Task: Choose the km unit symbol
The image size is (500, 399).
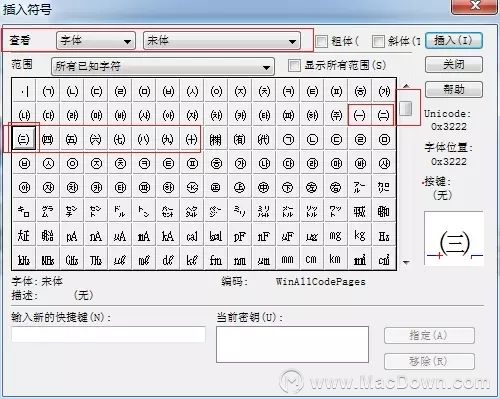Action: coord(336,260)
